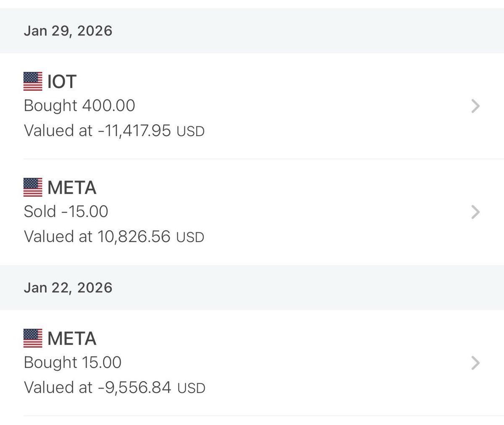
Task: Tap the USD label after -9,556.84
Action: tap(191, 388)
